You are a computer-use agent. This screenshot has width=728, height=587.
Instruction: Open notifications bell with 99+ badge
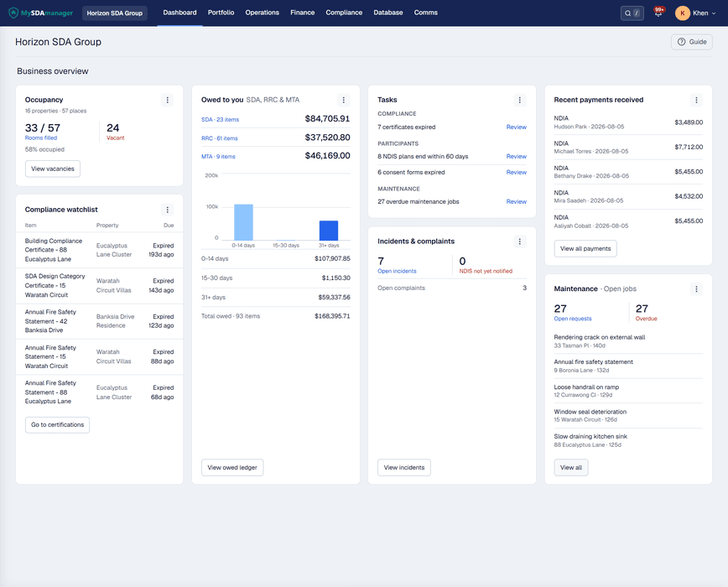[x=658, y=13]
